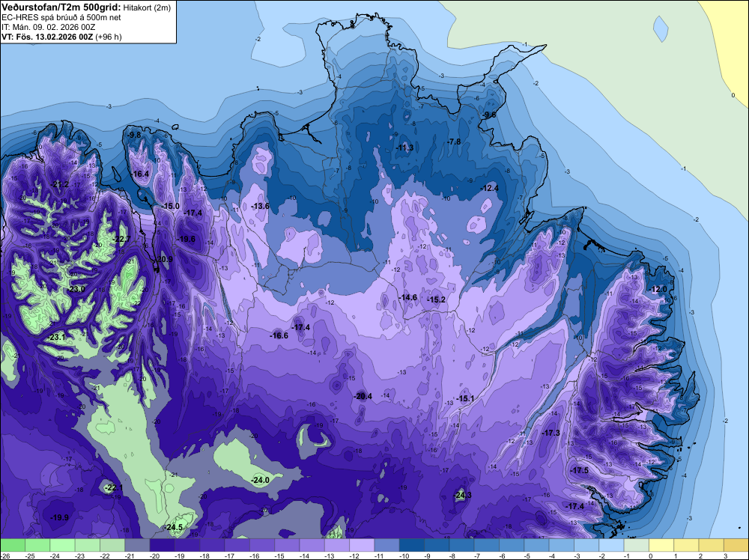The height and width of the screenshot is (560, 749).
Task: Click the -9.8 temperature value
Action: click(135, 135)
